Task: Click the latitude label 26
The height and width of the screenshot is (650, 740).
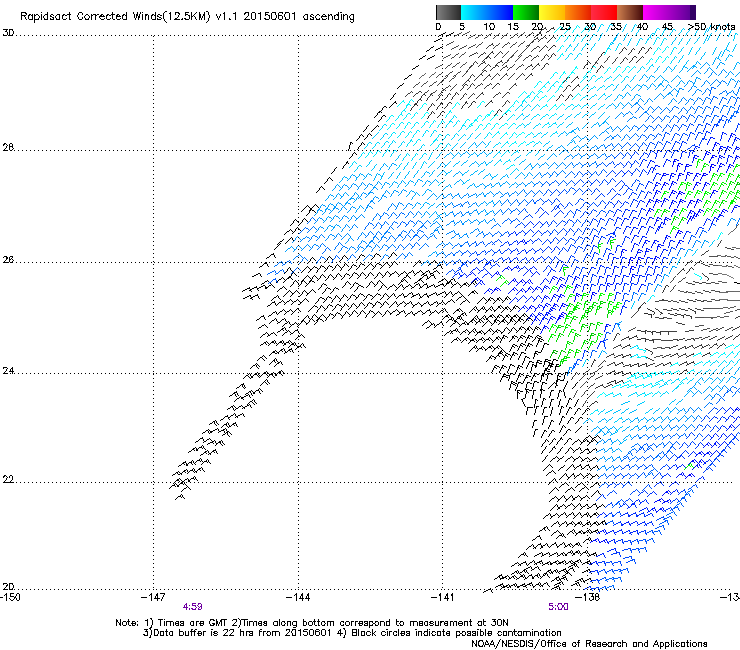Action: pyautogui.click(x=8, y=260)
